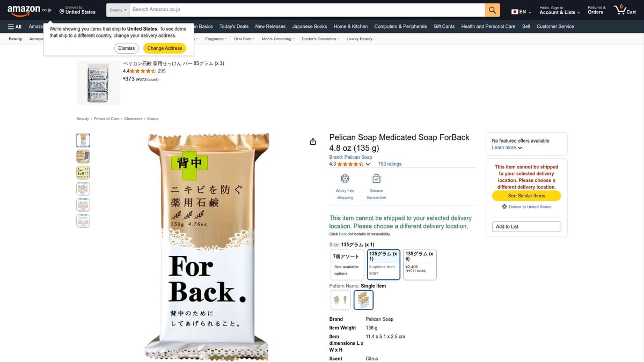Open the 753 ratings link
Screen dimensions: 644x362
click(390, 164)
